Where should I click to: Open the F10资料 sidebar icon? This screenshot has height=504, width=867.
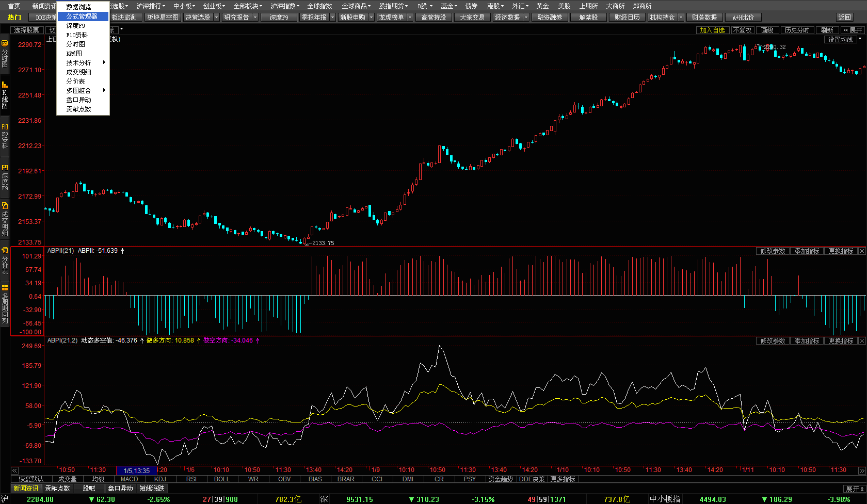point(5,136)
